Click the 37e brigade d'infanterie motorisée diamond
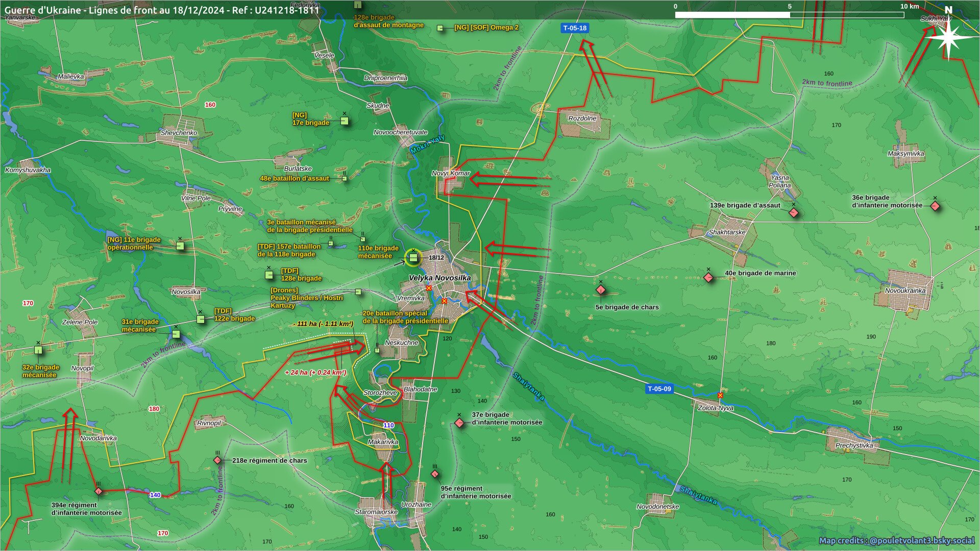The image size is (980, 551). pos(459,423)
